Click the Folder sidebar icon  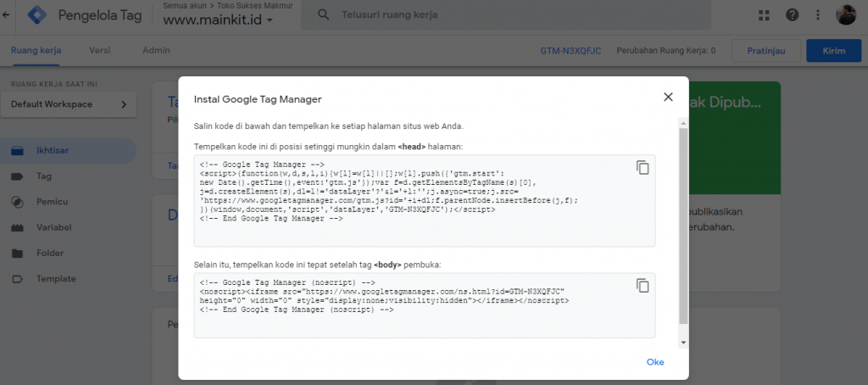coord(18,254)
